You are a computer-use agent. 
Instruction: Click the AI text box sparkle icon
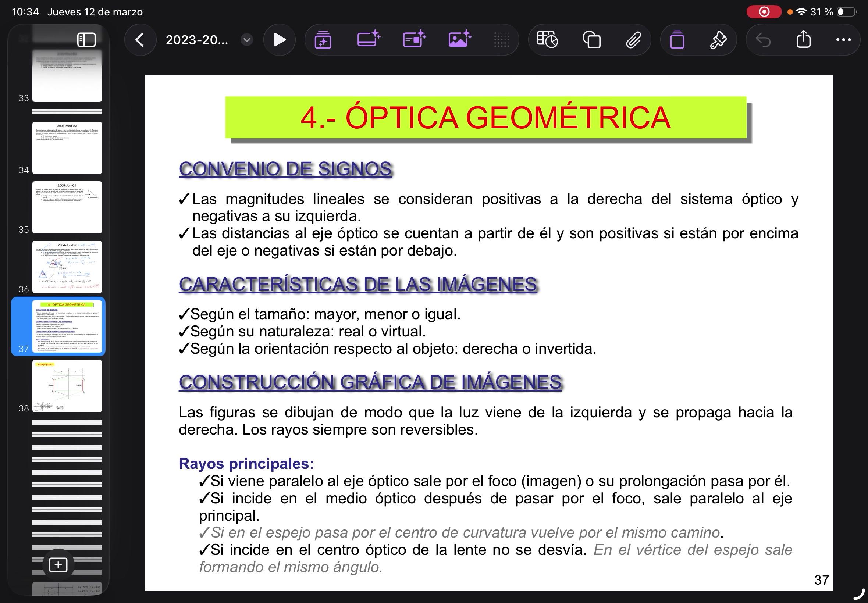point(369,39)
